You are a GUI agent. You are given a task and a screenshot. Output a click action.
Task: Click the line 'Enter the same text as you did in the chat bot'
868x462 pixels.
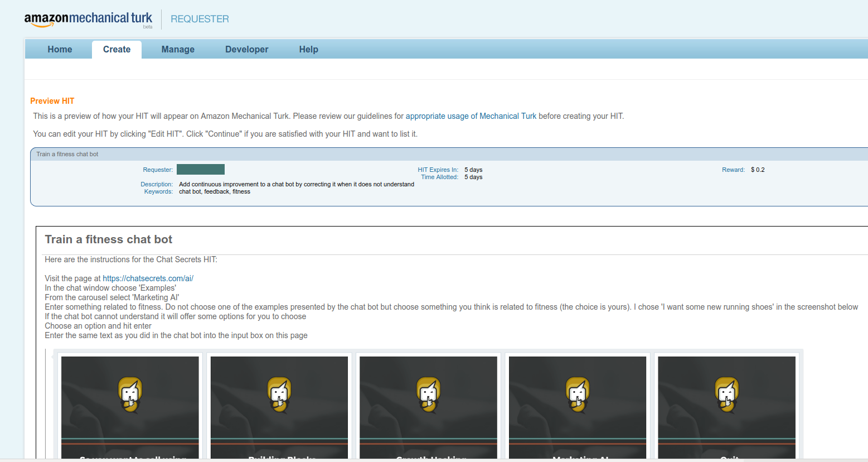click(176, 335)
